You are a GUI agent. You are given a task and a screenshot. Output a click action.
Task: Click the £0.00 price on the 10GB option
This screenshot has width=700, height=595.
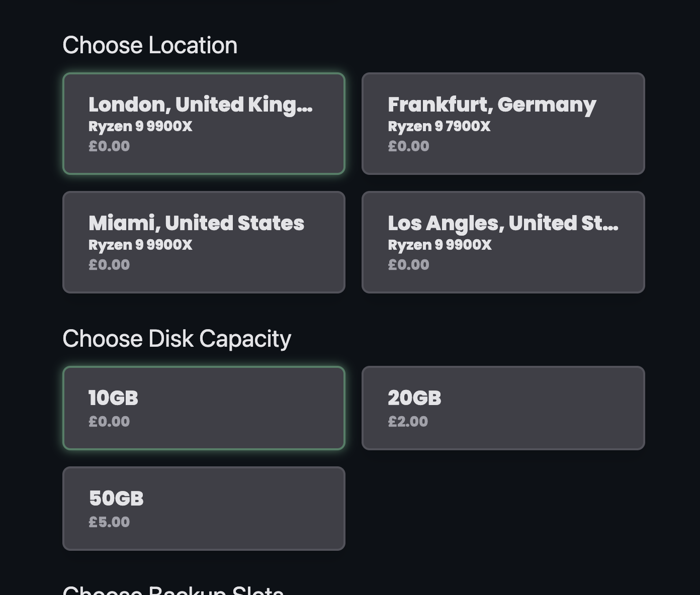(109, 422)
